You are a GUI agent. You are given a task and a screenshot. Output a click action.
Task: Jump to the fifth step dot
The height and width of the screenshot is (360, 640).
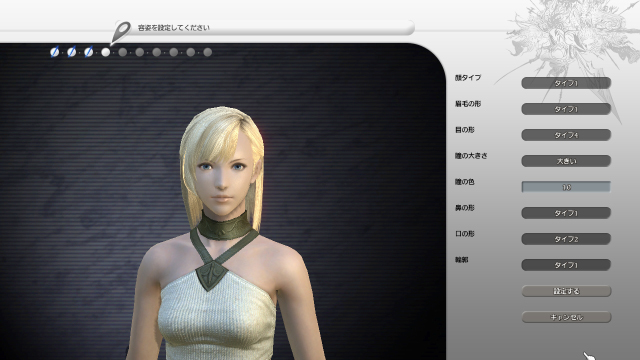point(122,52)
